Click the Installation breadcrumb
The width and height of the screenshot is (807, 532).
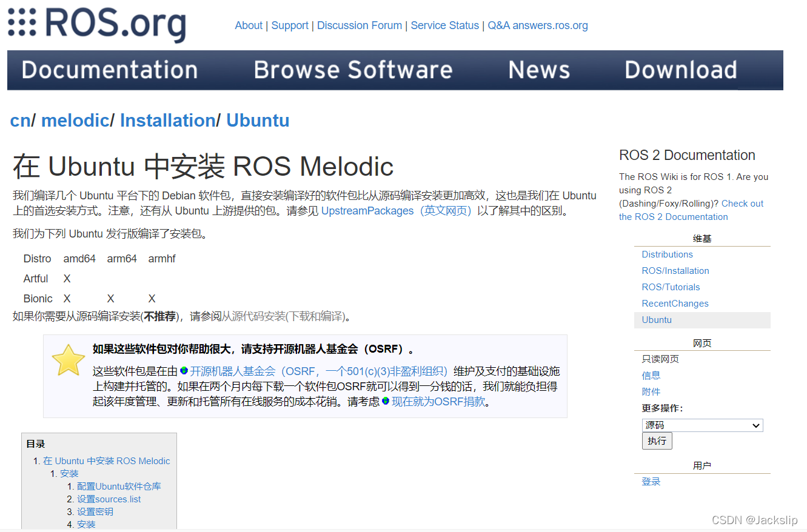167,121
